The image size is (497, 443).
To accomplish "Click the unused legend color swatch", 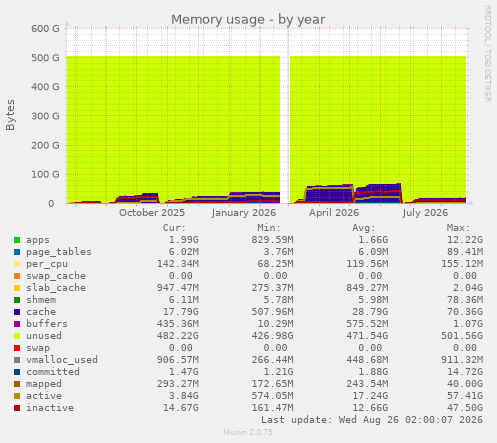I will click(17, 336).
